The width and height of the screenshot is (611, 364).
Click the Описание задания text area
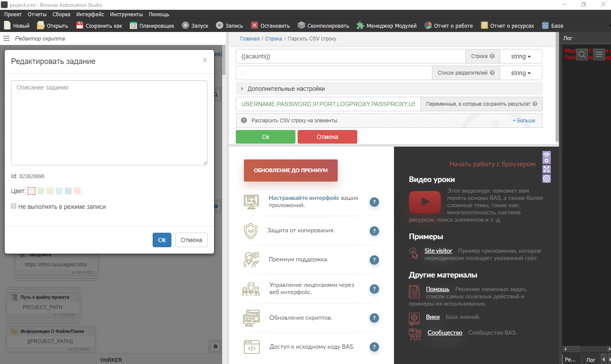coord(109,123)
